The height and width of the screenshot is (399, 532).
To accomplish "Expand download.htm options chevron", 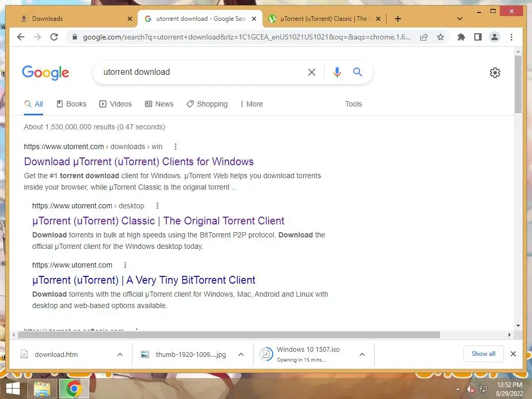I will point(120,354).
